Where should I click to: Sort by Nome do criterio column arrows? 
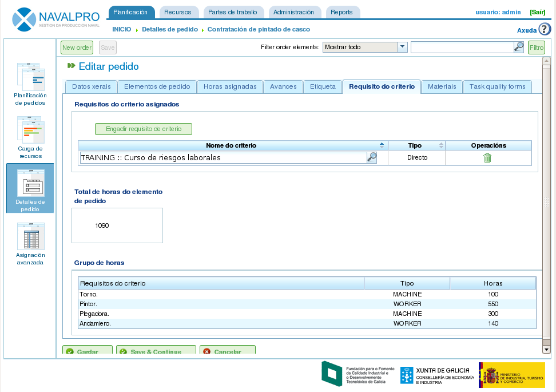pos(382,145)
